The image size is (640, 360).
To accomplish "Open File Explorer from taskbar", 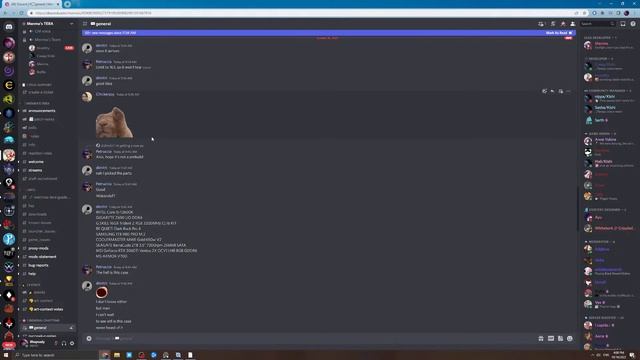I will click(x=117, y=355).
